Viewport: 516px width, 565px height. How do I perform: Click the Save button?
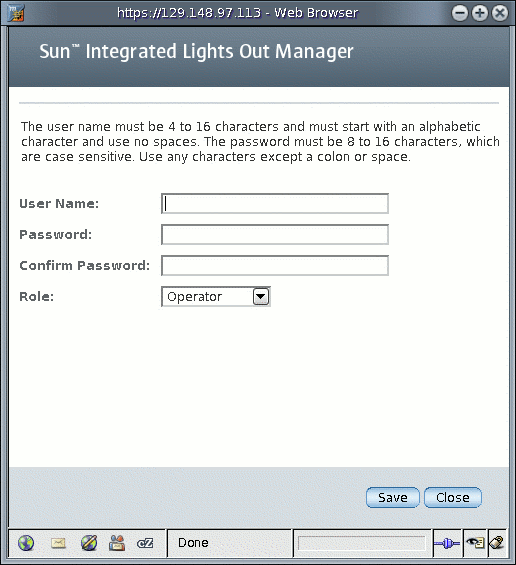click(393, 498)
